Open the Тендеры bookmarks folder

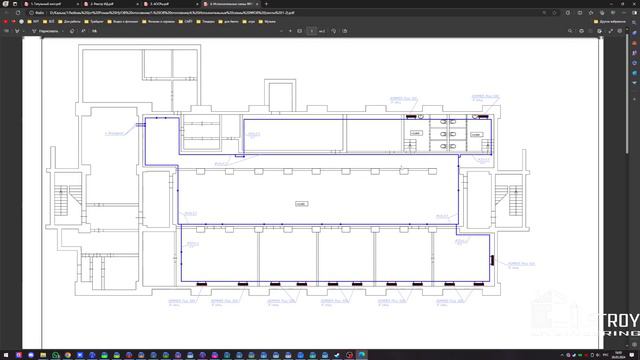(x=206, y=22)
